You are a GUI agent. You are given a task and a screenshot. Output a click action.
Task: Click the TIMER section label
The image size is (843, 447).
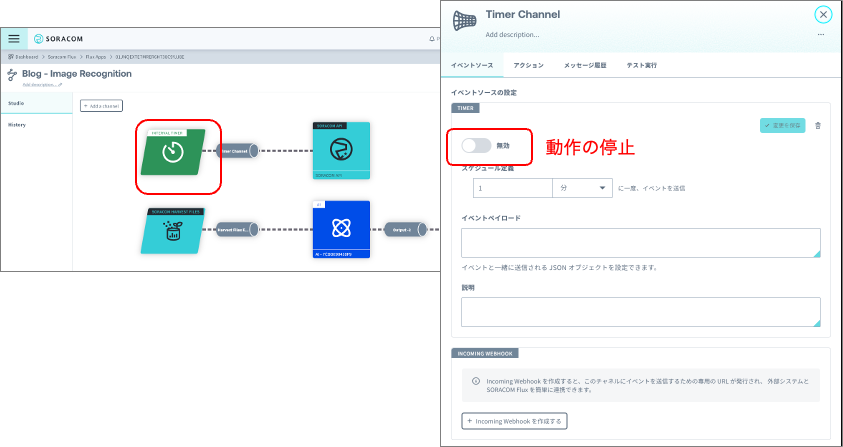(x=466, y=108)
